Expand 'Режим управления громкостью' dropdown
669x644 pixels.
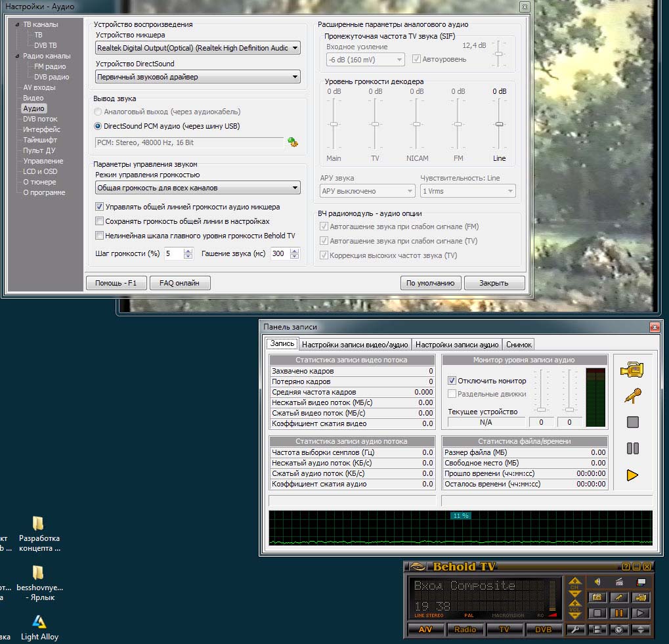tap(197, 188)
